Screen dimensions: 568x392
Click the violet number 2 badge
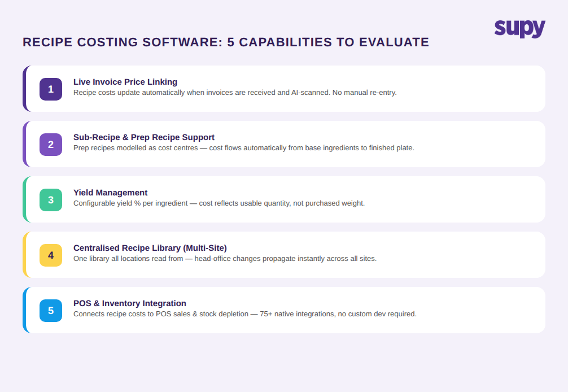[51, 145]
